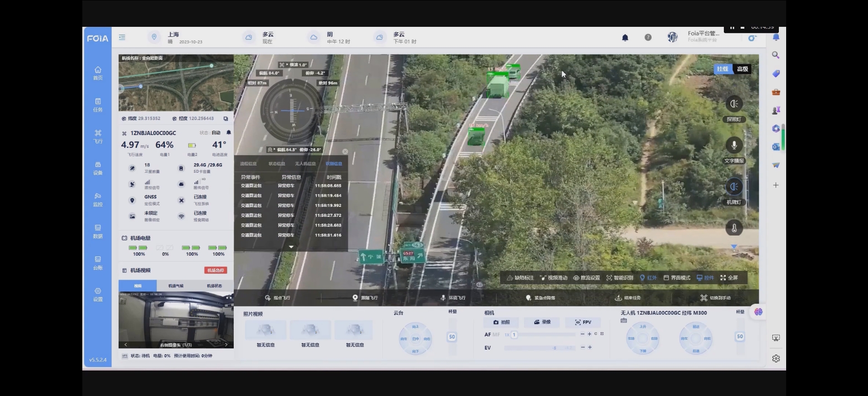Image resolution: width=868 pixels, height=396 pixels.
Task: Collapse the sidebar with the menu fold icon
Action: click(122, 37)
